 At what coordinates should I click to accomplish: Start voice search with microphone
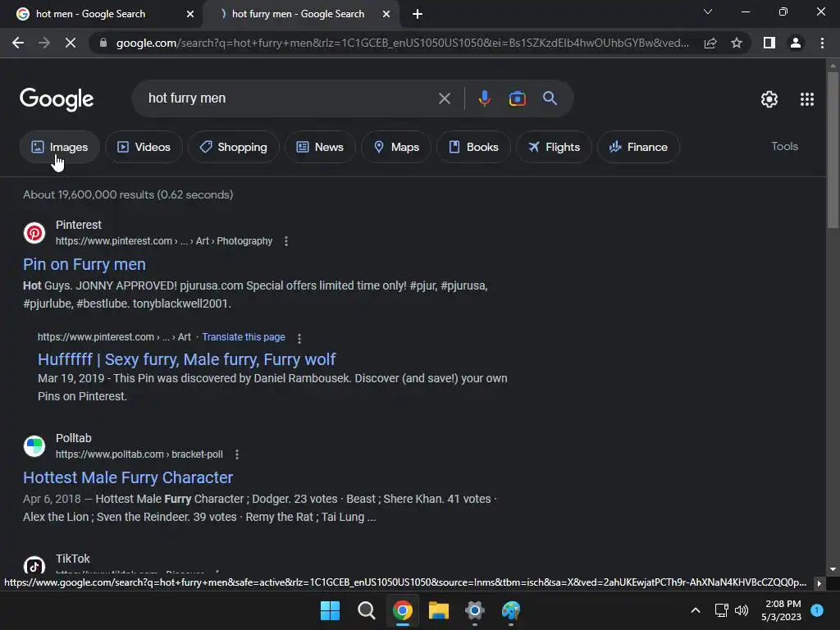click(x=484, y=98)
